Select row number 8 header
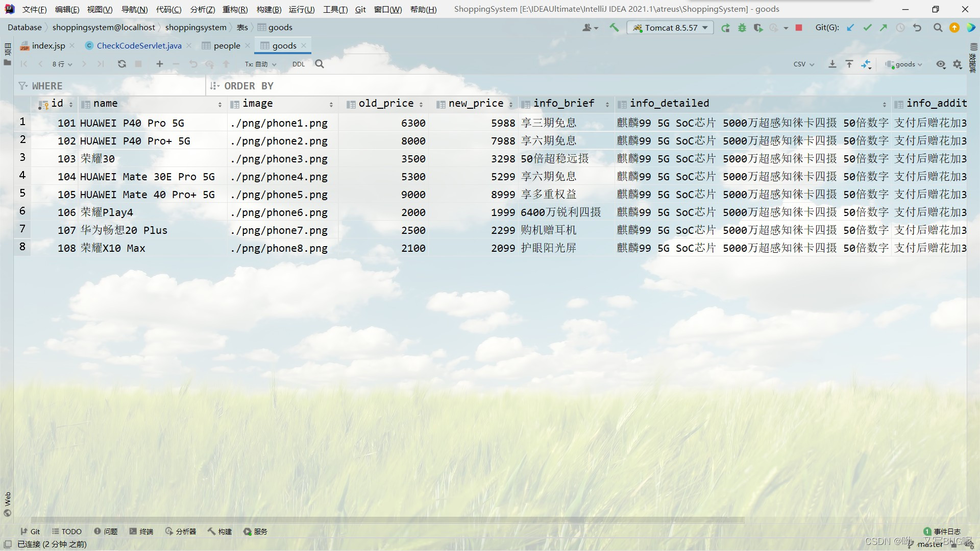 22,247
